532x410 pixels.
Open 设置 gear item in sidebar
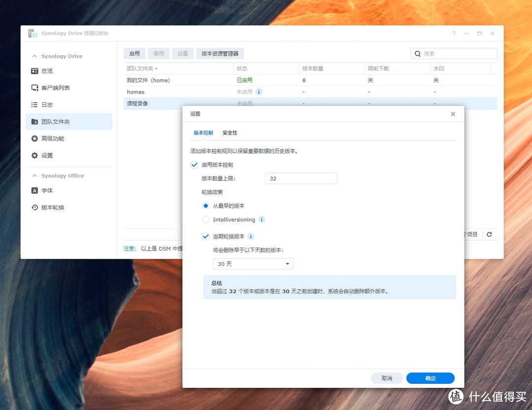click(x=34, y=156)
